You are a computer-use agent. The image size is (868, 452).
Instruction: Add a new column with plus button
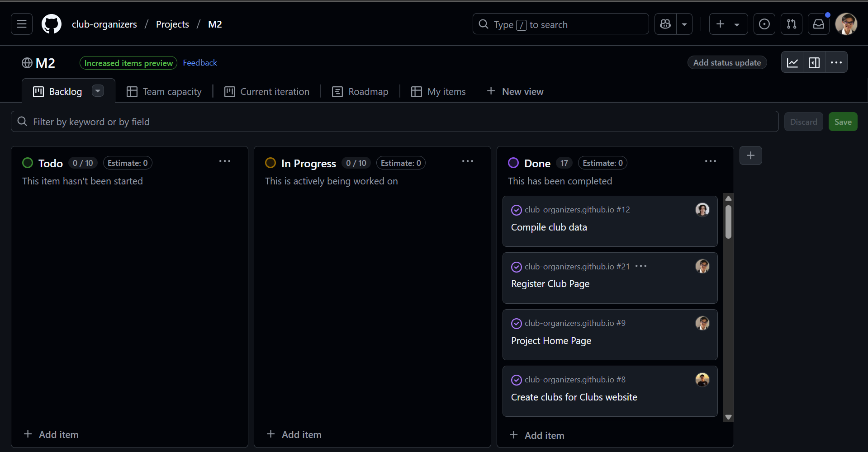pyautogui.click(x=750, y=155)
